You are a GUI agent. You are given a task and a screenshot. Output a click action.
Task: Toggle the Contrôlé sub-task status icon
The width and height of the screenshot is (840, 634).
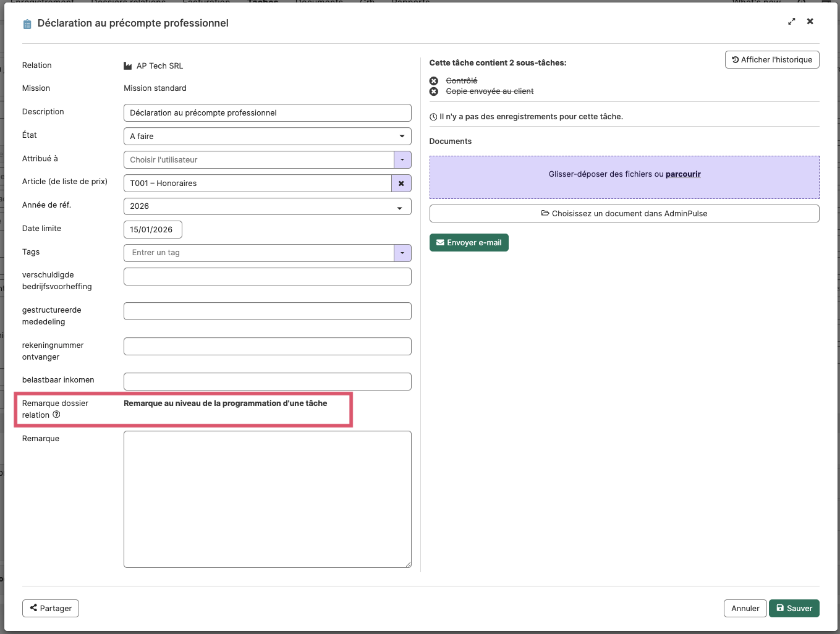click(x=434, y=81)
